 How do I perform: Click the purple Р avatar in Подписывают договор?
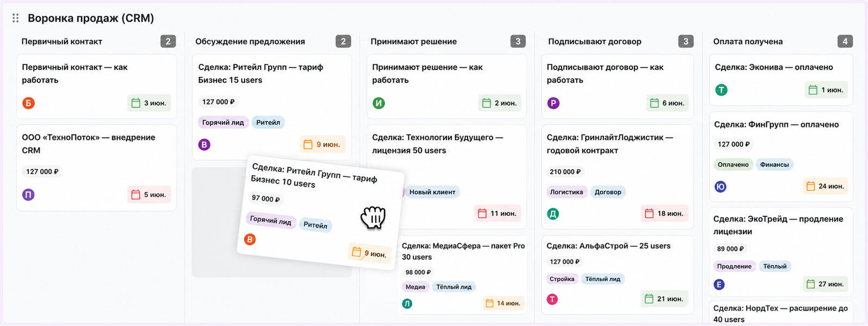click(x=553, y=103)
